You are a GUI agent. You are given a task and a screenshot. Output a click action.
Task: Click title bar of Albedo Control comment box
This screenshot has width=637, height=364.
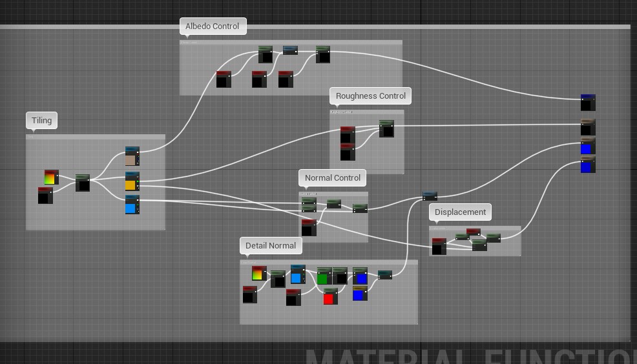pyautogui.click(x=291, y=42)
